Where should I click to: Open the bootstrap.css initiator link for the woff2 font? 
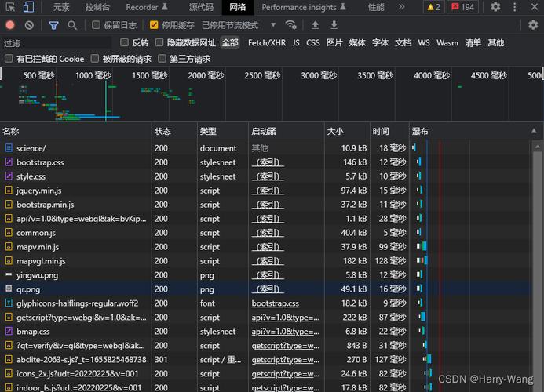pos(275,303)
